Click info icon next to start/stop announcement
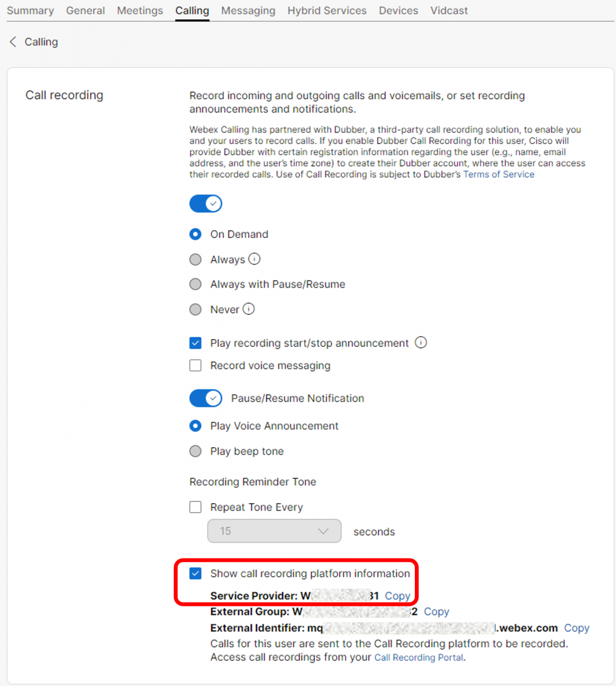 (x=421, y=343)
